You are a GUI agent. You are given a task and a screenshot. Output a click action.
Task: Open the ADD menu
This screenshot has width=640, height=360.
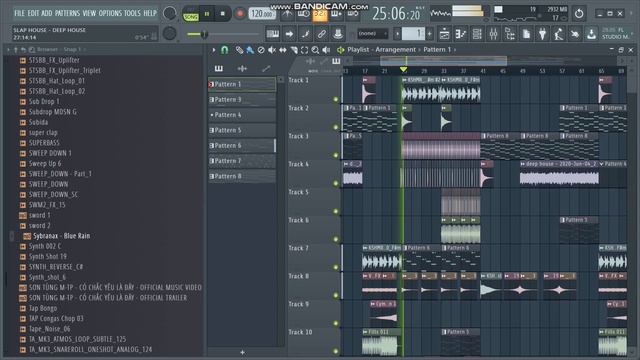(47, 13)
